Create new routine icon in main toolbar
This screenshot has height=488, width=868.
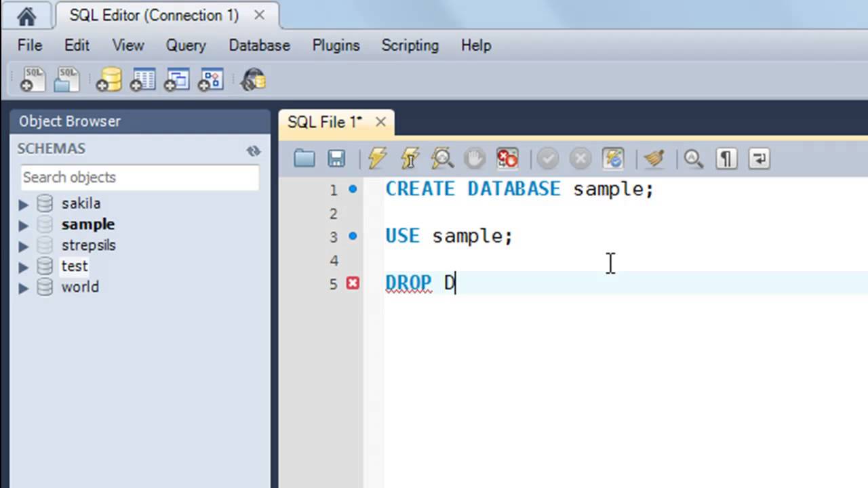(x=210, y=79)
